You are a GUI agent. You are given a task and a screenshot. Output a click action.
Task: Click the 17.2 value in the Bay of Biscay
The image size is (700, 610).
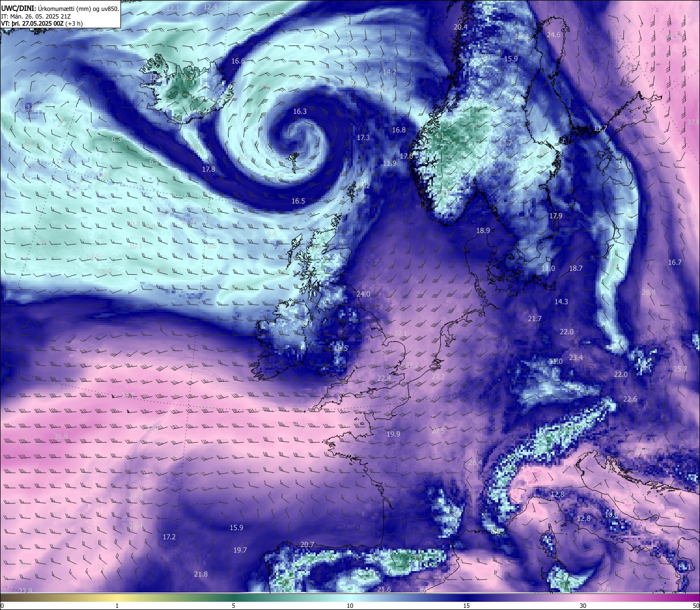[169, 537]
